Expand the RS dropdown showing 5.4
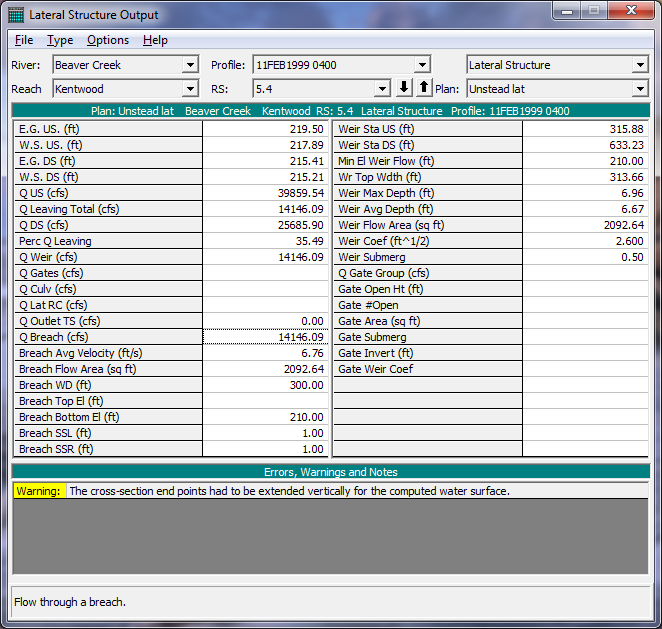This screenshot has width=662, height=629. [x=381, y=89]
